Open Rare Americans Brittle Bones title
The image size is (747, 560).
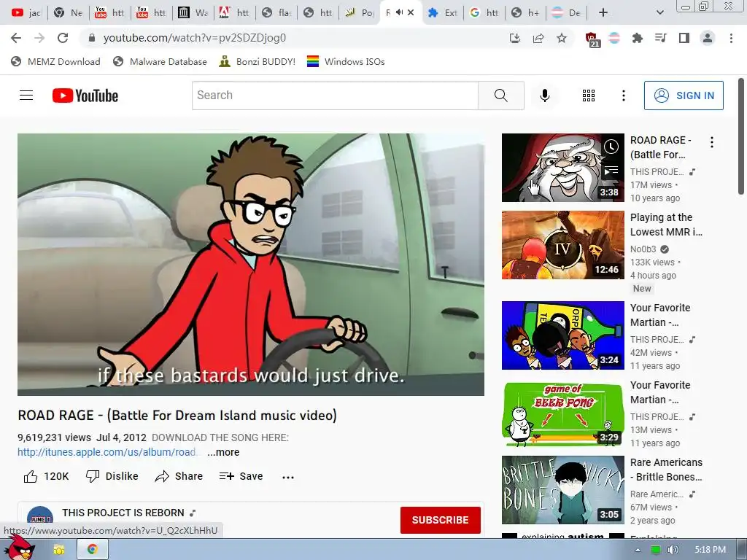click(666, 470)
